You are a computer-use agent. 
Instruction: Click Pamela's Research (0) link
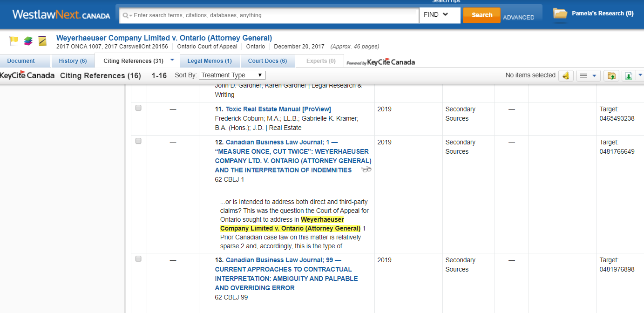point(603,14)
